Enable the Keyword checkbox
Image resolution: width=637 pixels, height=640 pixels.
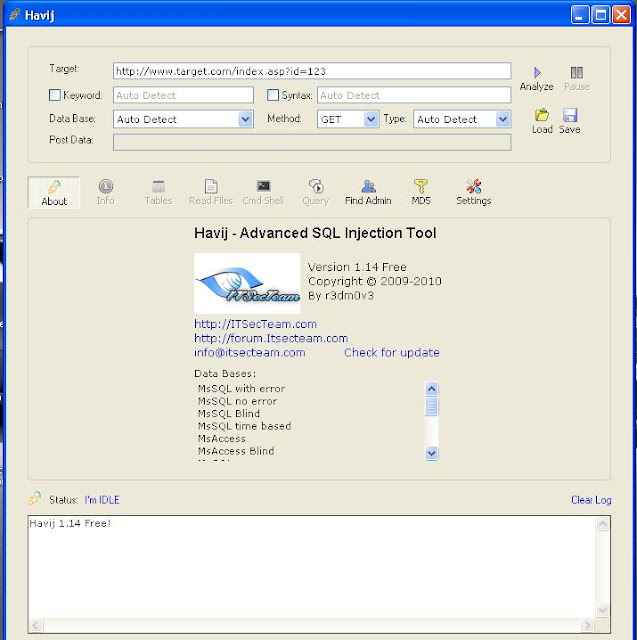coord(55,95)
